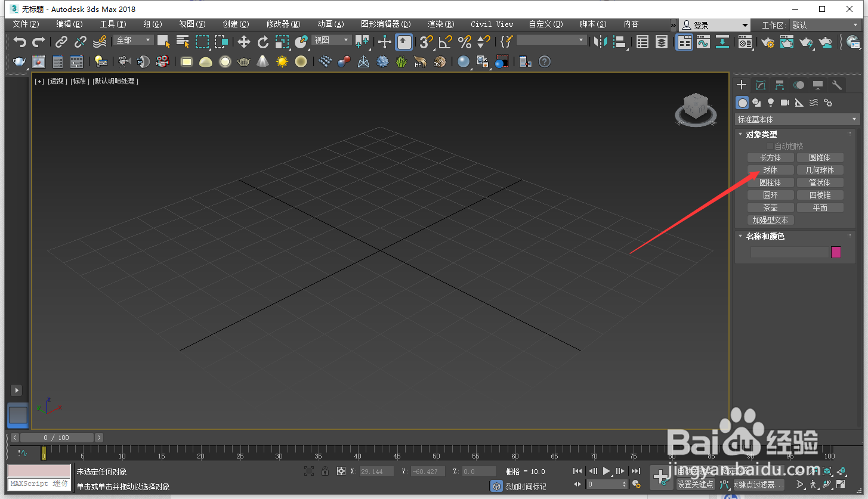Click the sun daylight system icon
Screen dimensions: 868x499
282,61
